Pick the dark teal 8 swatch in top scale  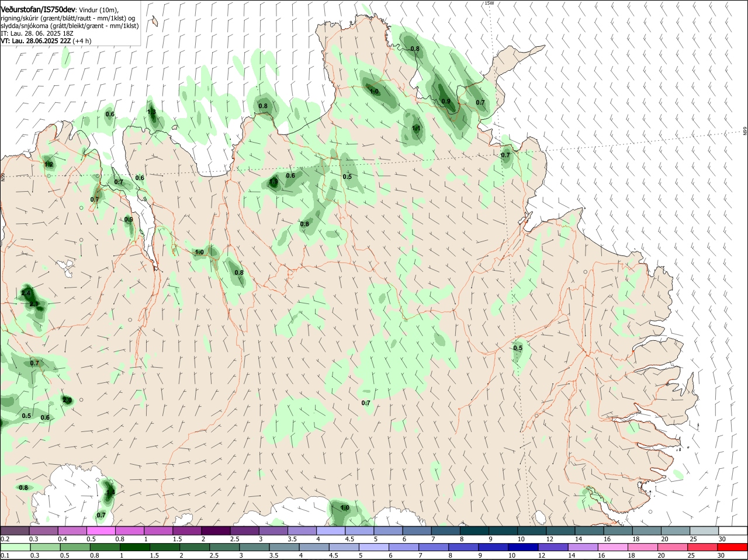475,530
